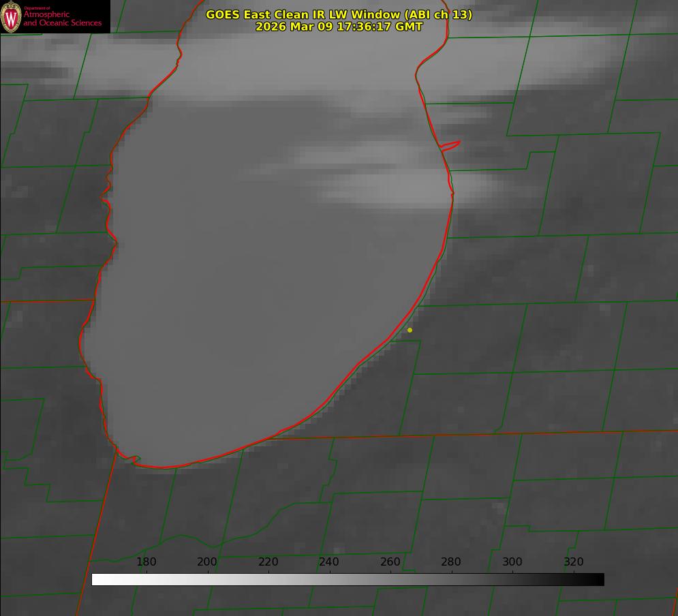Click the black end of the colorbar
678x616 pixels.
pyautogui.click(x=600, y=579)
